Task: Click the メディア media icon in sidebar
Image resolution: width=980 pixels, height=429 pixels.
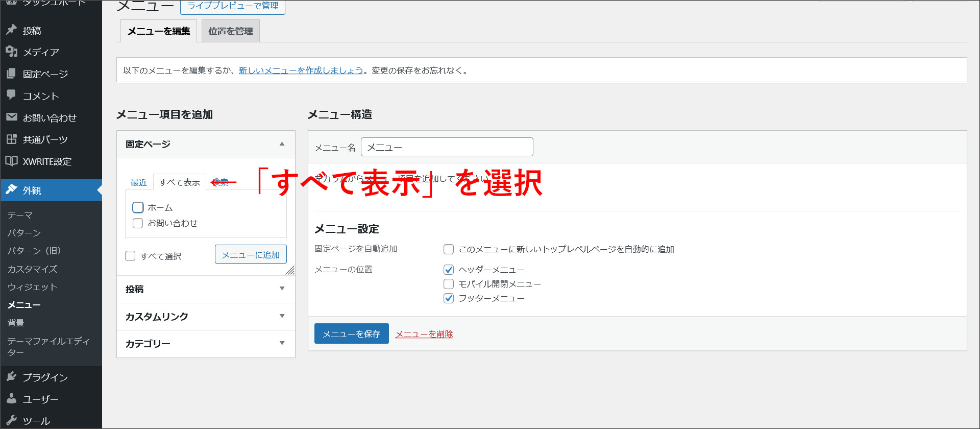Action: click(x=11, y=52)
